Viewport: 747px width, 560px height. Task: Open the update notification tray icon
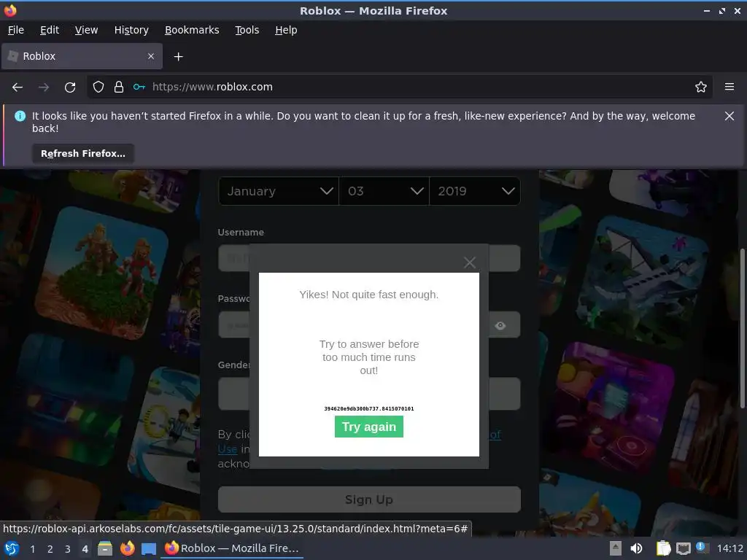pos(702,548)
